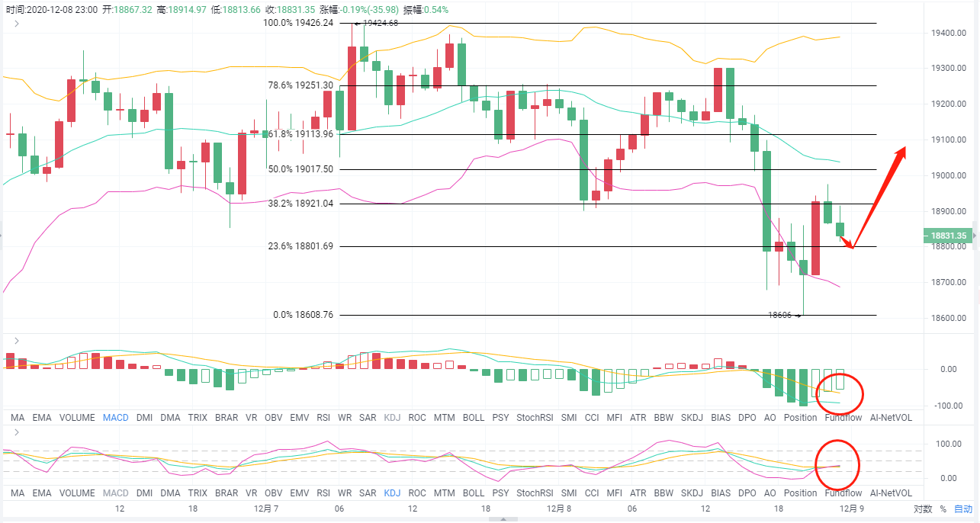Select StochRSI tab in the MACD panel row

tap(535, 418)
